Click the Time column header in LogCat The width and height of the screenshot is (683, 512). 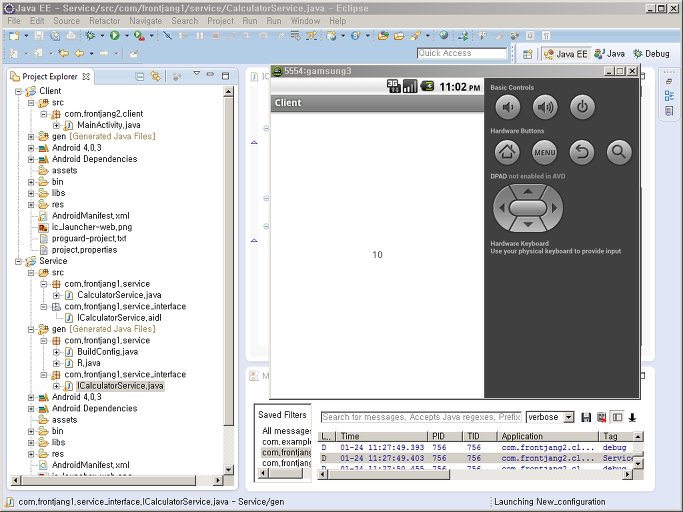click(x=382, y=436)
